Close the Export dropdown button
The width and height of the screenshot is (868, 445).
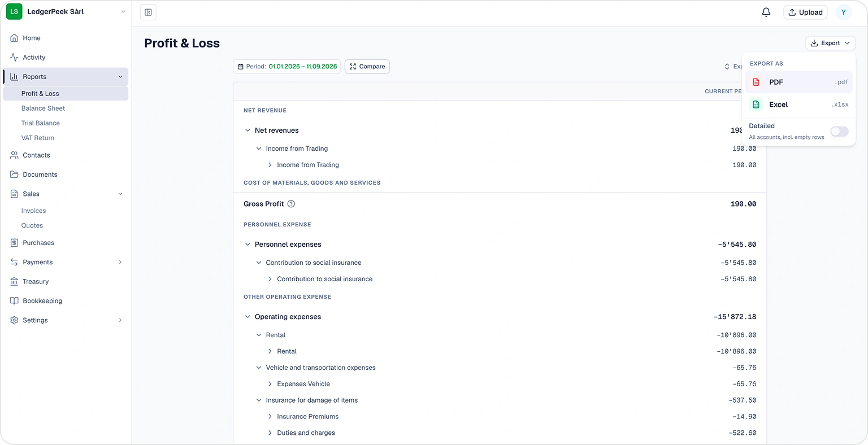click(830, 43)
